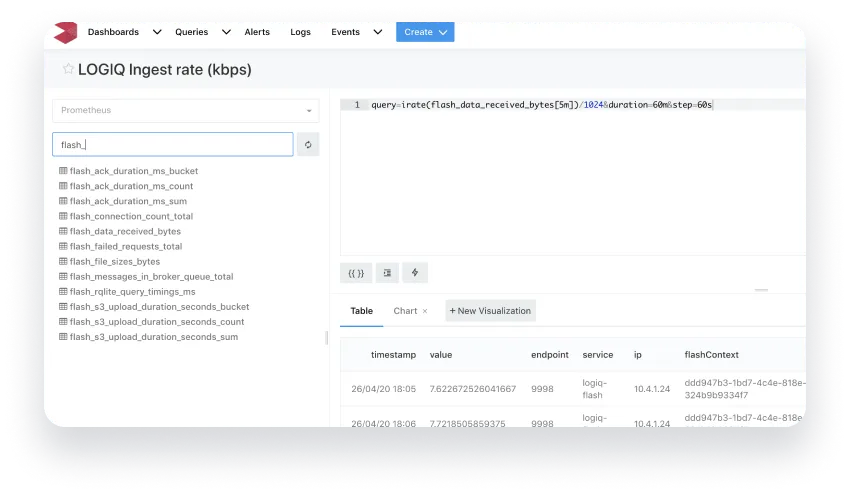
Task: Click table icon beside flash_ack_duration_ms_bucket
Action: 63,170
